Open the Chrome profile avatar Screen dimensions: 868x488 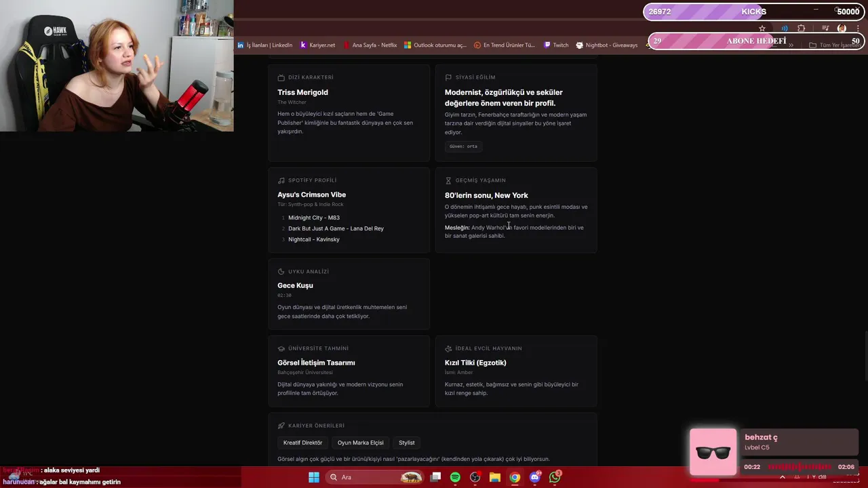(842, 28)
